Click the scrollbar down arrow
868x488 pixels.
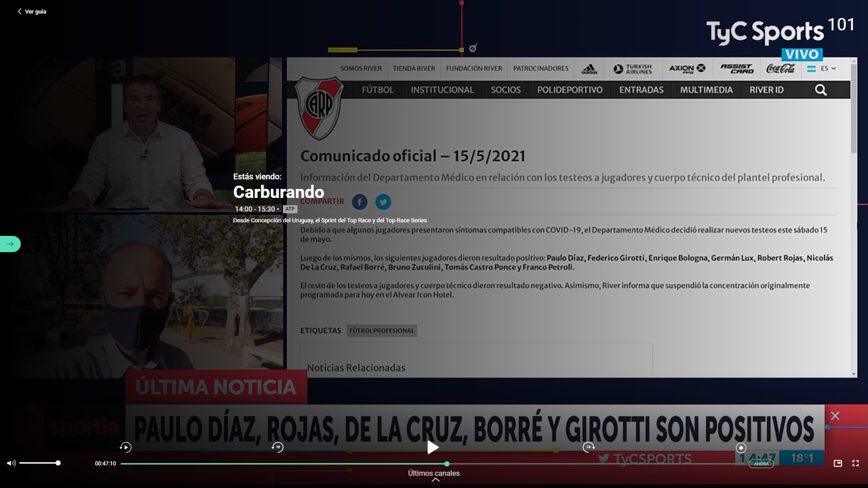click(x=854, y=374)
